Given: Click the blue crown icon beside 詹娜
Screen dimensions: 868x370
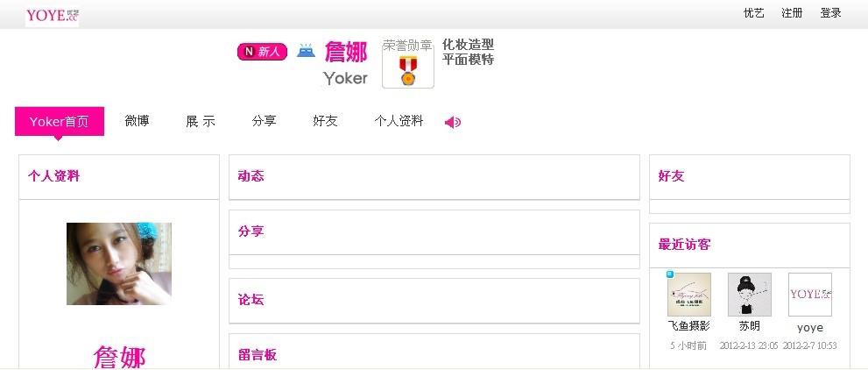Looking at the screenshot, I should click(307, 52).
